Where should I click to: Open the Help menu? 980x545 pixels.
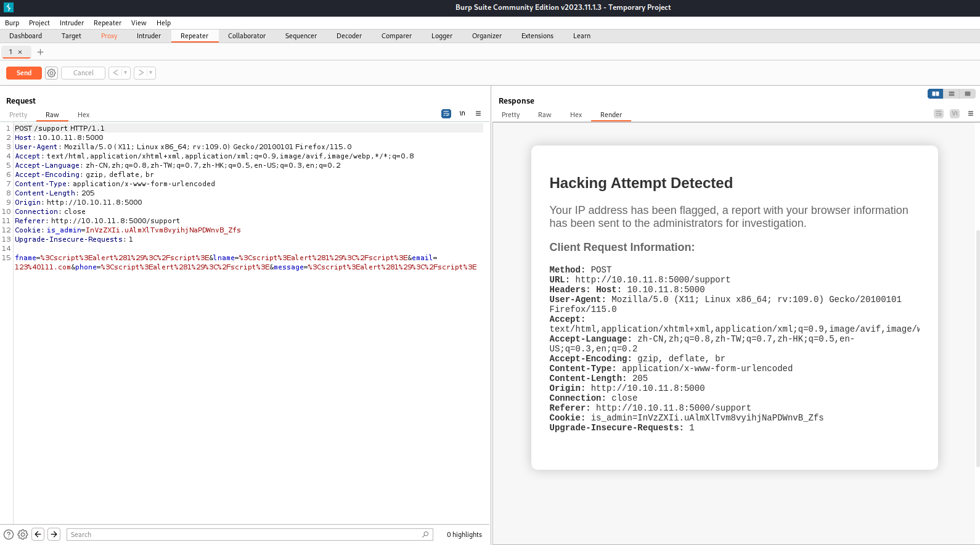[163, 23]
